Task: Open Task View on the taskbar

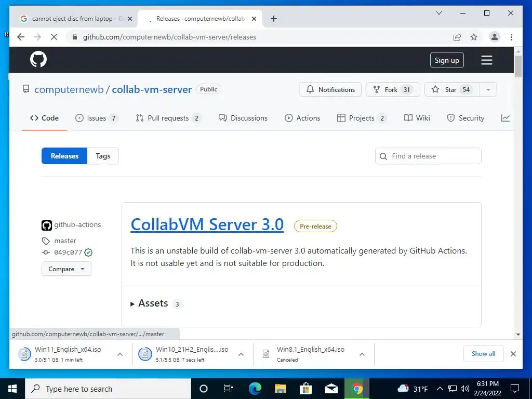Action: [x=229, y=389]
